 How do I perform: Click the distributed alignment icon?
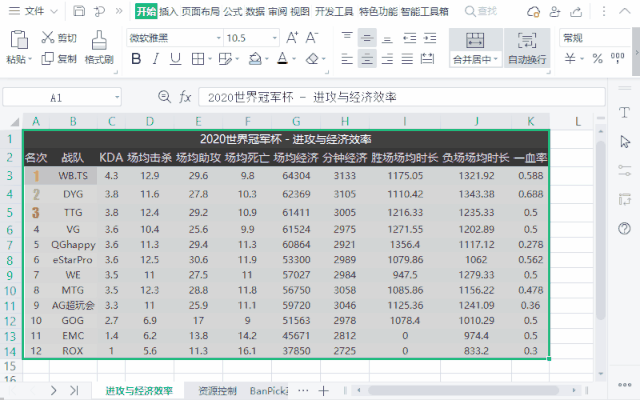pyautogui.click(x=427, y=59)
